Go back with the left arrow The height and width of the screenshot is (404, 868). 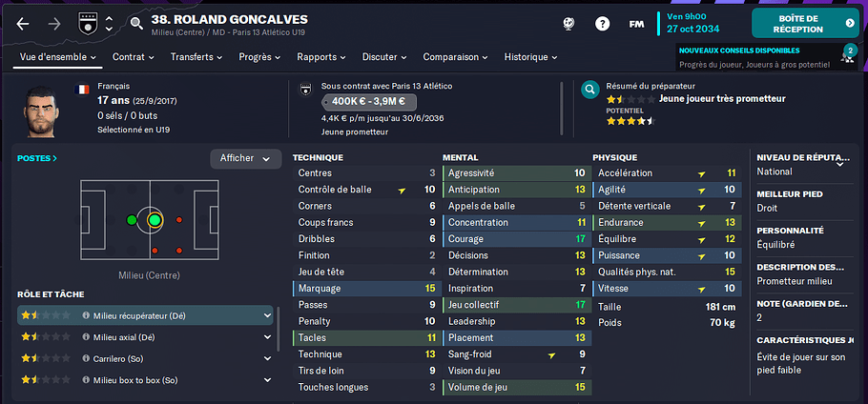(23, 24)
